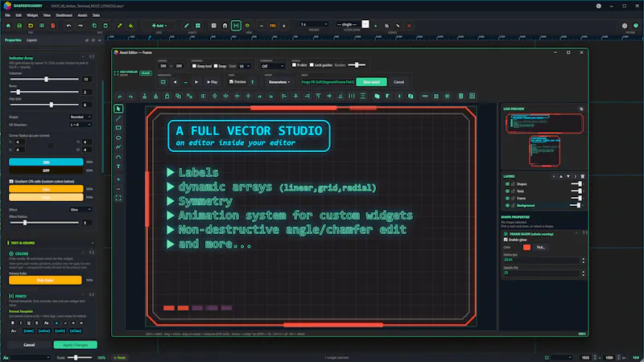
Task: Click the Pick... glow color button
Action: pos(540,248)
